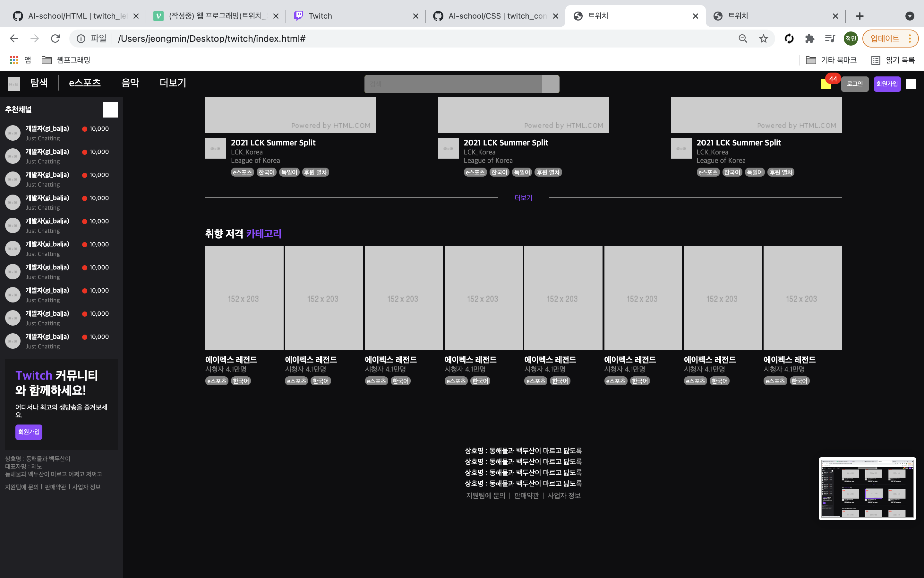
Task: Switch to the 웹 프로그래밍 velog tab
Action: click(216, 16)
